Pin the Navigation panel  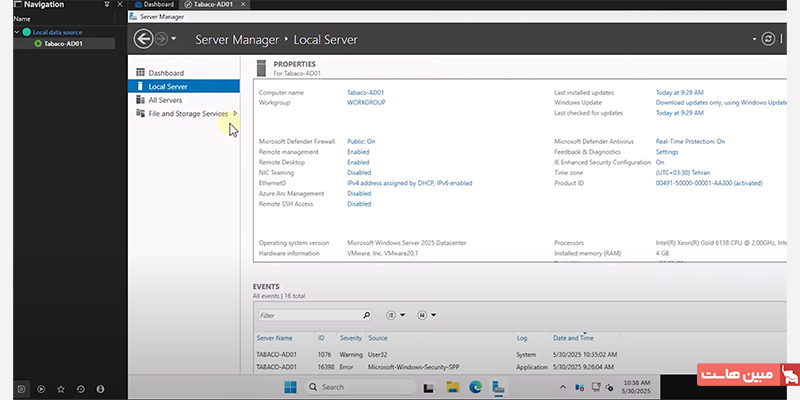click(107, 4)
